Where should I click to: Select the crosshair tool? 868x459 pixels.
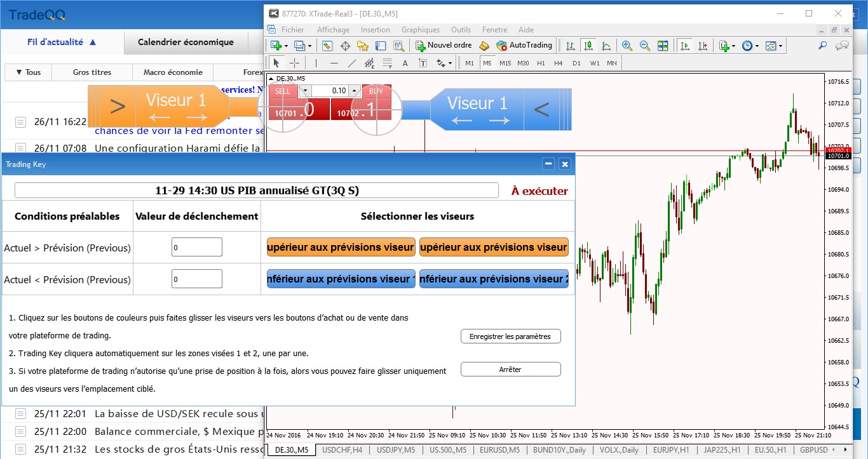294,63
